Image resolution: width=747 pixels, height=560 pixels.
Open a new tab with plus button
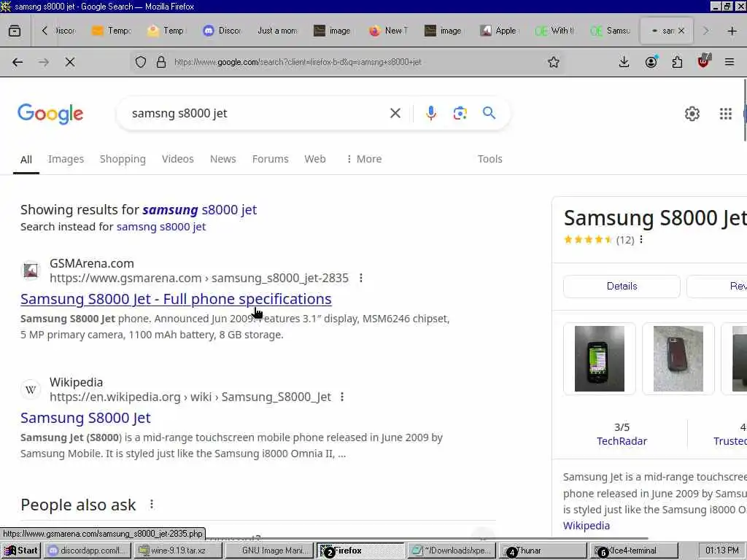732,31
